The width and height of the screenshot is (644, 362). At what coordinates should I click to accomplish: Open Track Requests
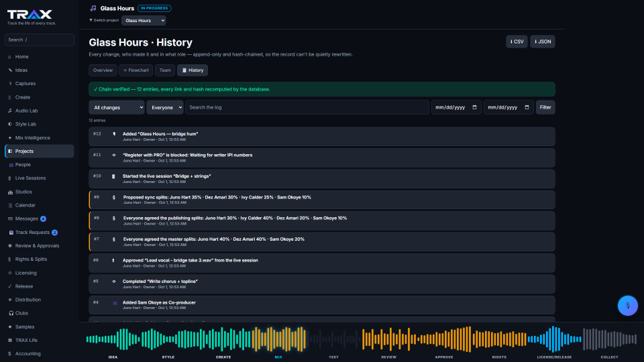click(39, 233)
